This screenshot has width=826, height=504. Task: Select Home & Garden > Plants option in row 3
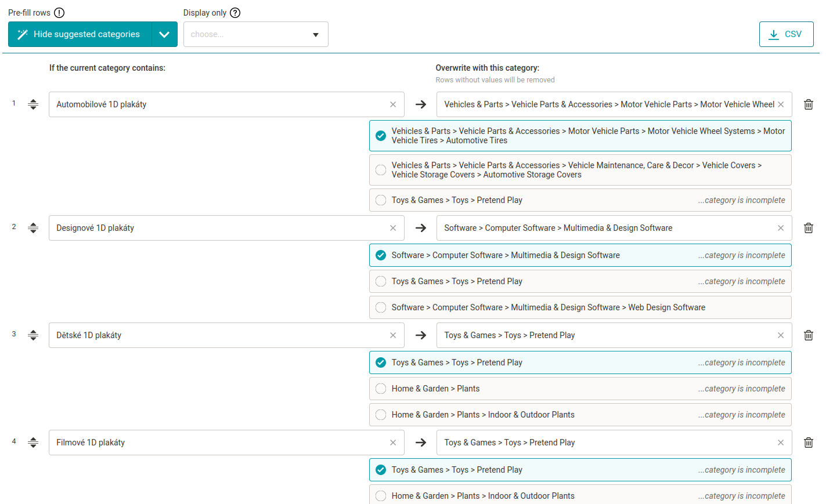click(x=381, y=389)
